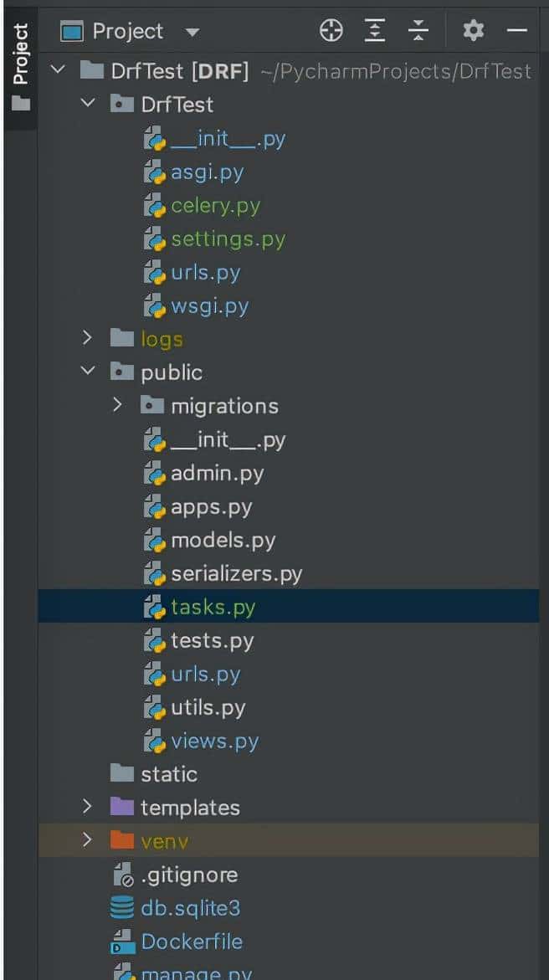Select settings.py in the tree

tap(228, 239)
